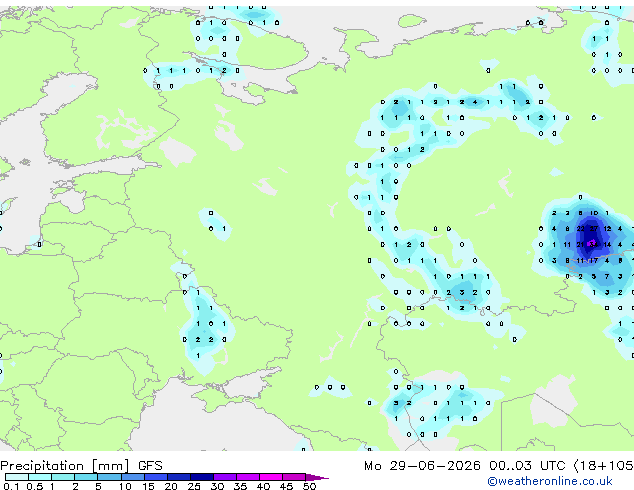Image resolution: width=634 pixels, height=490 pixels.
Task: Click the '15' legend scale label
Action: tap(148, 486)
